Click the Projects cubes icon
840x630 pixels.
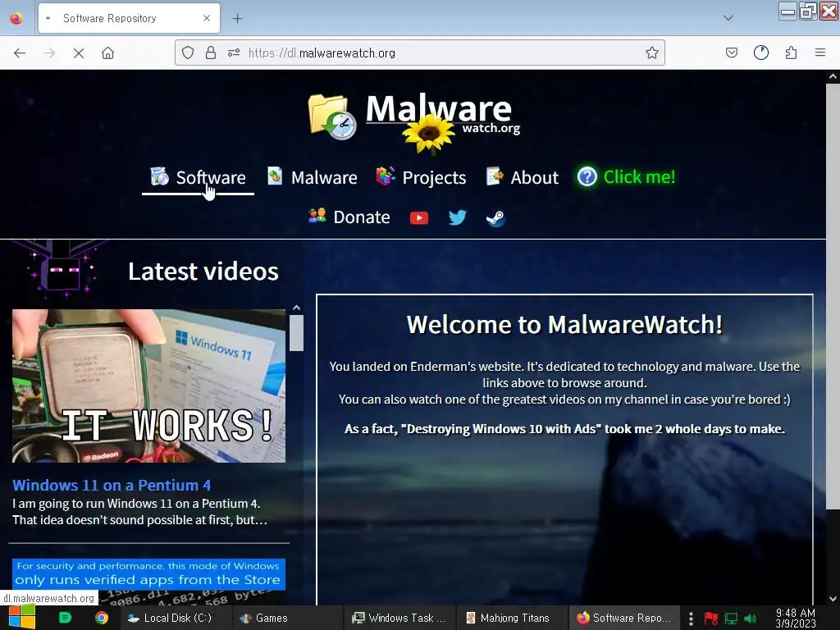(386, 176)
